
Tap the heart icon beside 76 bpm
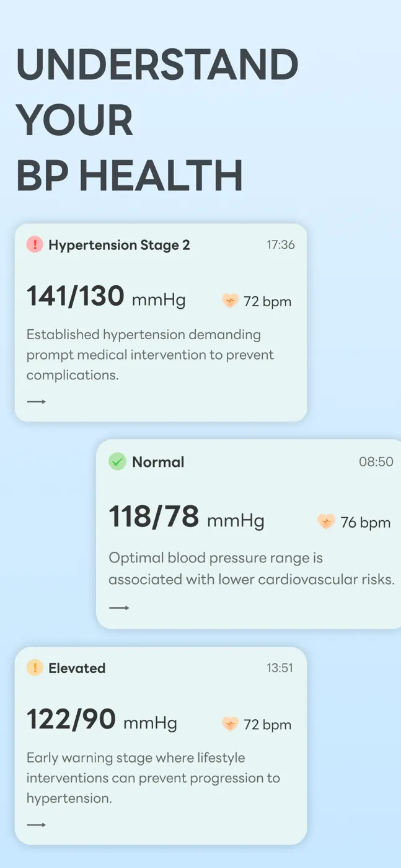tap(326, 522)
